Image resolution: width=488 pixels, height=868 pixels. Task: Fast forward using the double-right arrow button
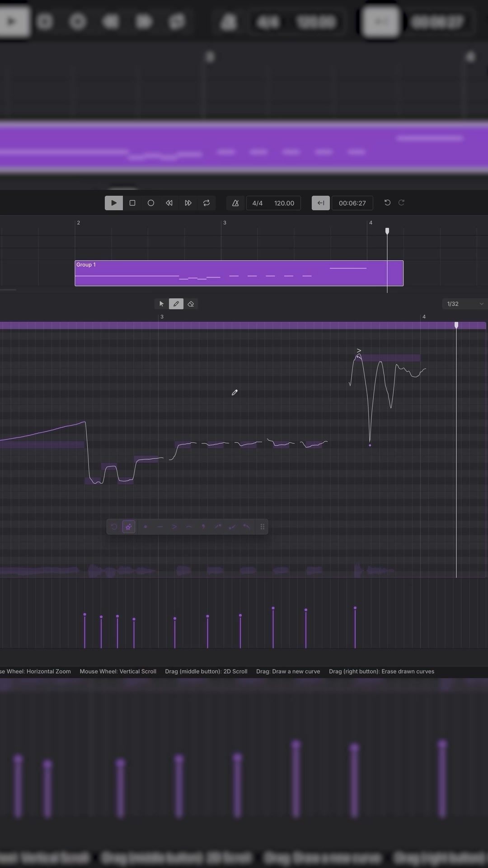188,203
